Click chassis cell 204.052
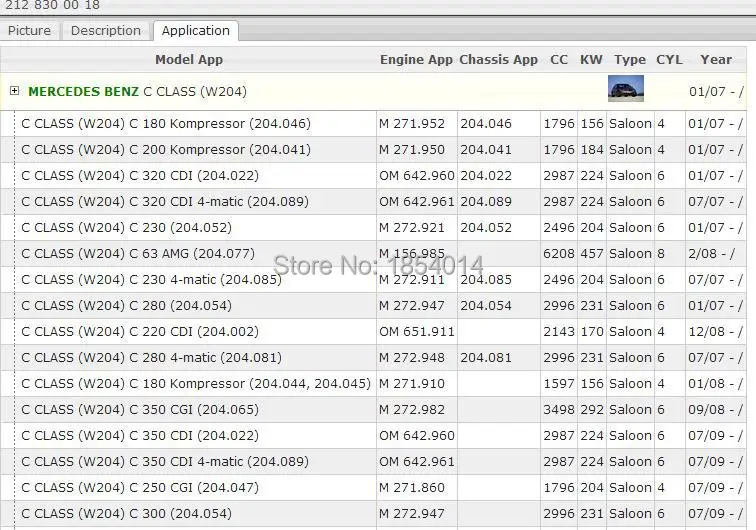This screenshot has height=530, width=756. 486,228
